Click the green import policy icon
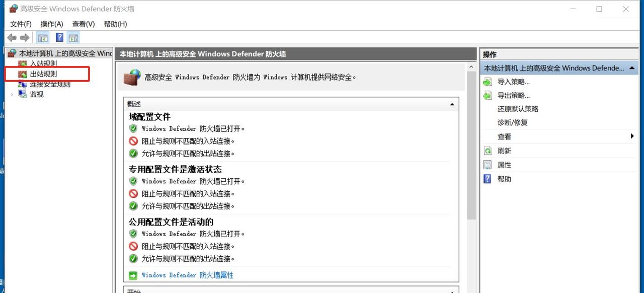The width and height of the screenshot is (644, 293). (487, 82)
